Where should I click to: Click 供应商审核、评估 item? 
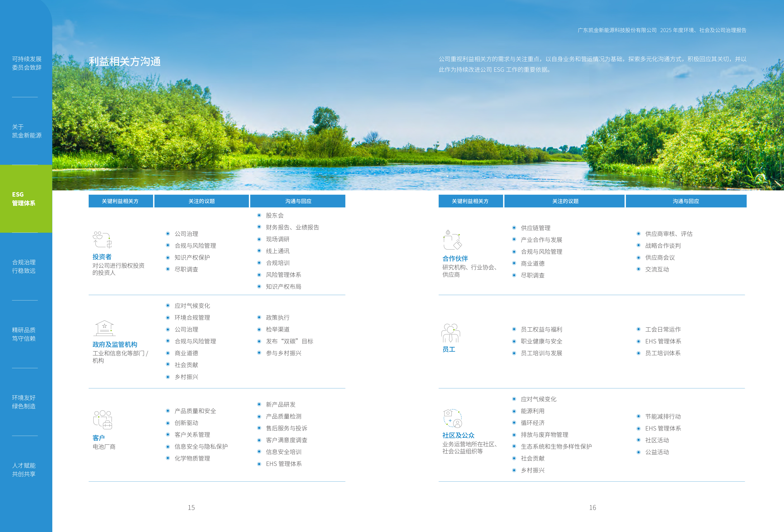coord(669,234)
